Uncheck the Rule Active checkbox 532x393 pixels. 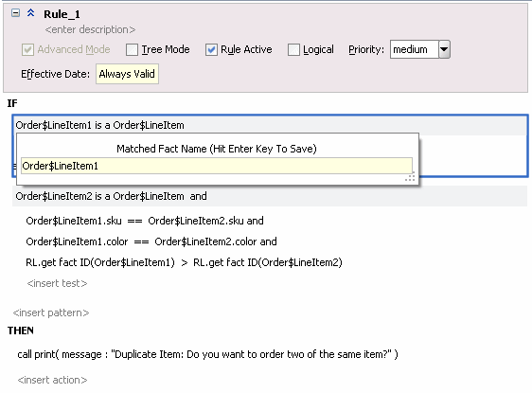pos(211,49)
